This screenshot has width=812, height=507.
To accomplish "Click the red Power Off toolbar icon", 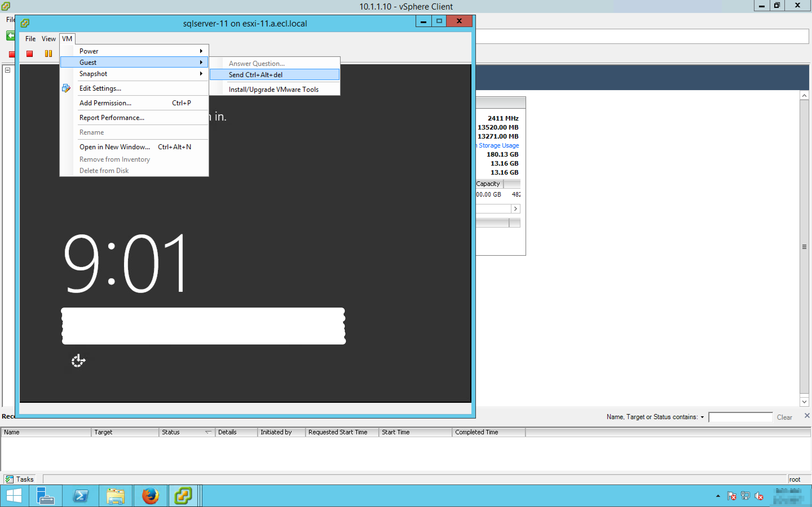I will pyautogui.click(x=30, y=54).
